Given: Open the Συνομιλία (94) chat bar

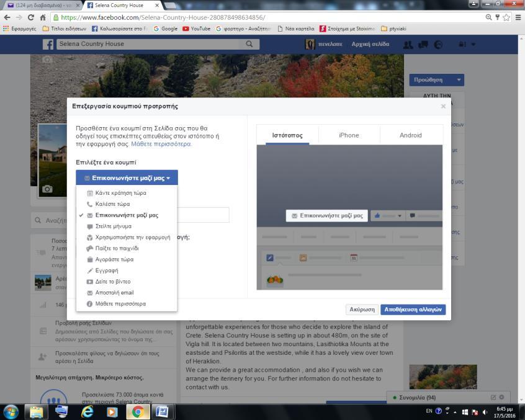Looking at the screenshot, I should tap(448, 398).
